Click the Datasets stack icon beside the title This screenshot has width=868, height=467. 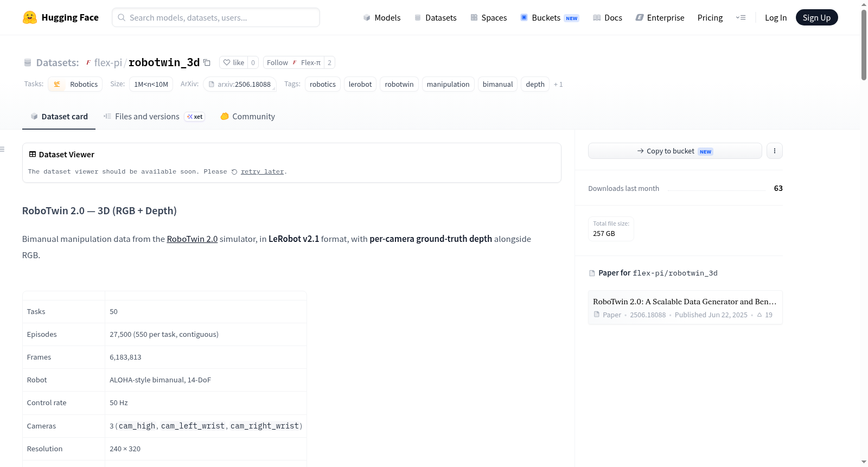coord(28,63)
